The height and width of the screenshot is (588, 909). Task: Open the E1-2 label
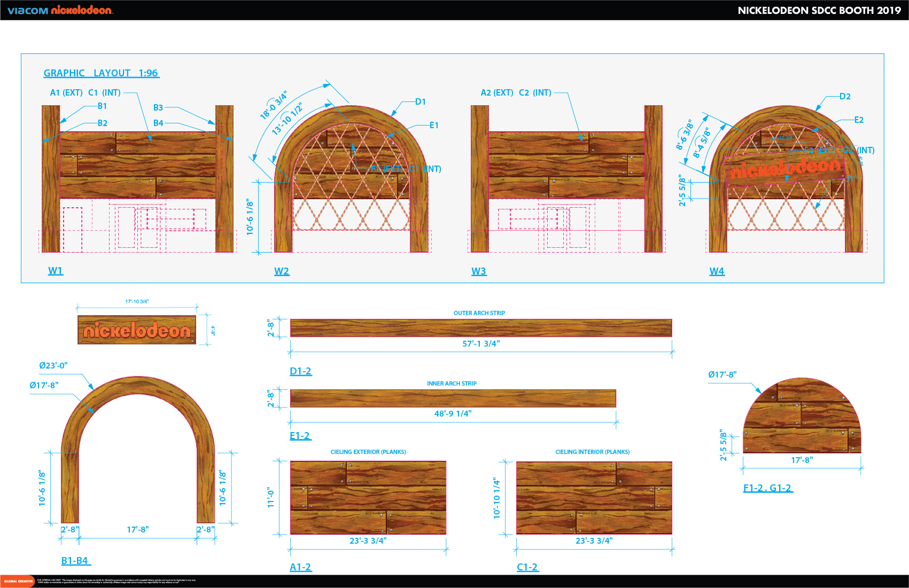(300, 436)
